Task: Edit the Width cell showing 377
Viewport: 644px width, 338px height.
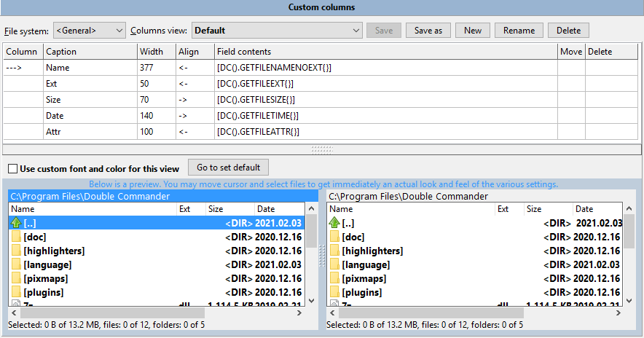Action: tap(156, 68)
